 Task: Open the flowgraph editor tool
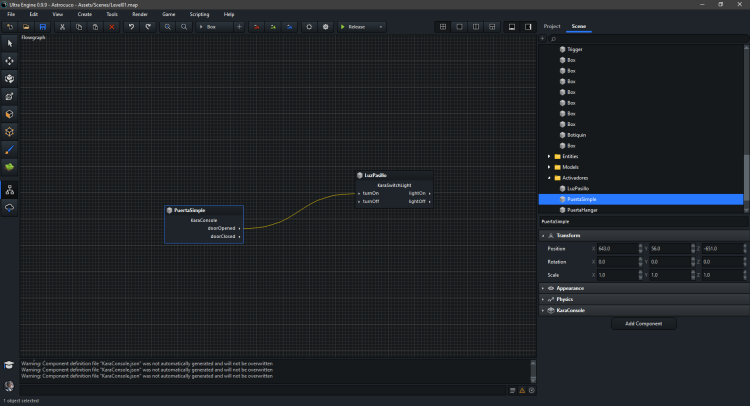click(x=10, y=189)
